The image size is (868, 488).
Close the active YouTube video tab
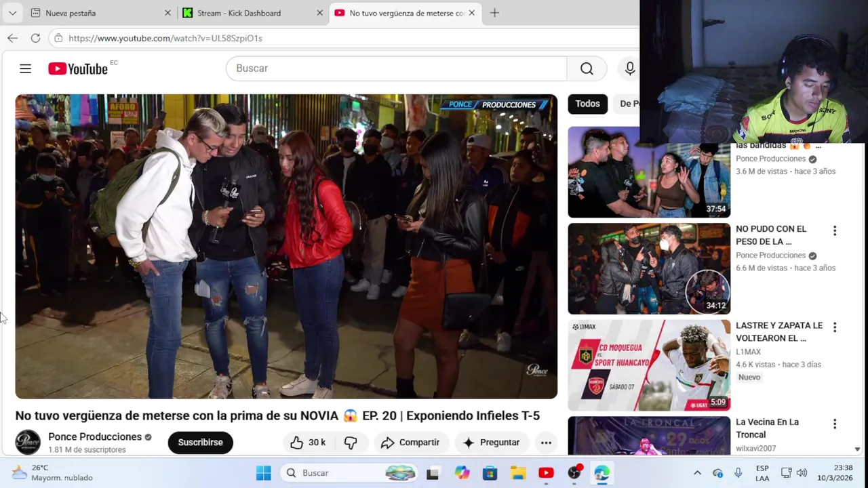click(x=471, y=13)
